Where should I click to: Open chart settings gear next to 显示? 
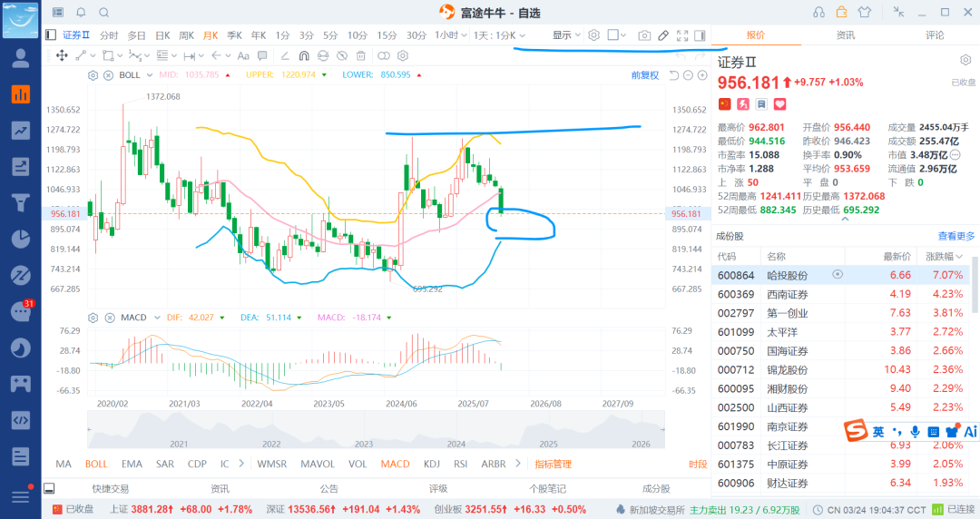pos(594,35)
